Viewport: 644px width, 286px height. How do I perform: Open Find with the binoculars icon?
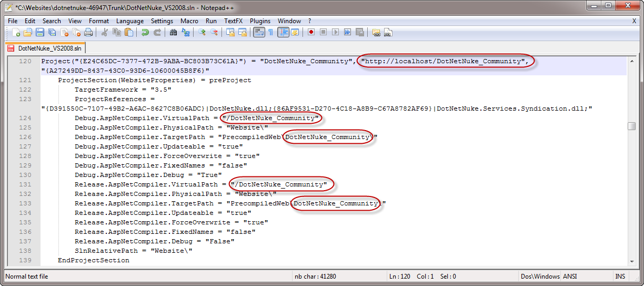point(174,33)
